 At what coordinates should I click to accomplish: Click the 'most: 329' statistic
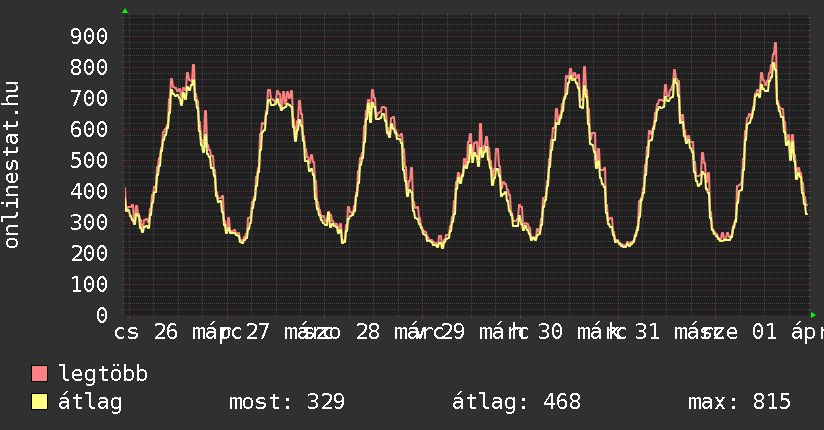[x=287, y=402]
